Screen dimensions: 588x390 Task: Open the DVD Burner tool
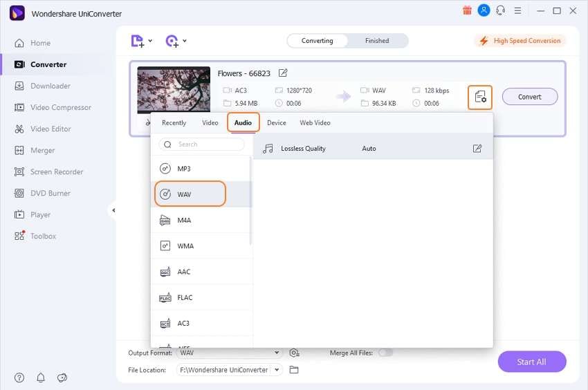tap(42, 193)
